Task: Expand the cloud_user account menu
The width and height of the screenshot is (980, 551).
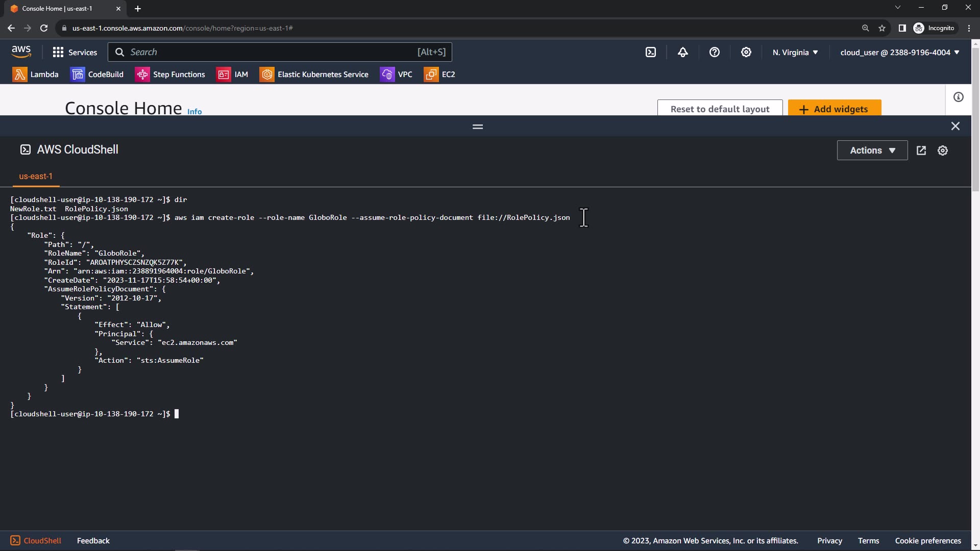Action: (x=899, y=53)
